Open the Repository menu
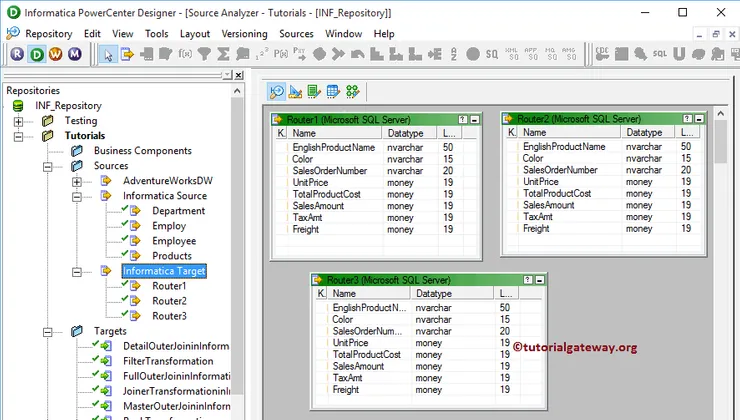Screen dimensions: 740x420 coord(49,34)
